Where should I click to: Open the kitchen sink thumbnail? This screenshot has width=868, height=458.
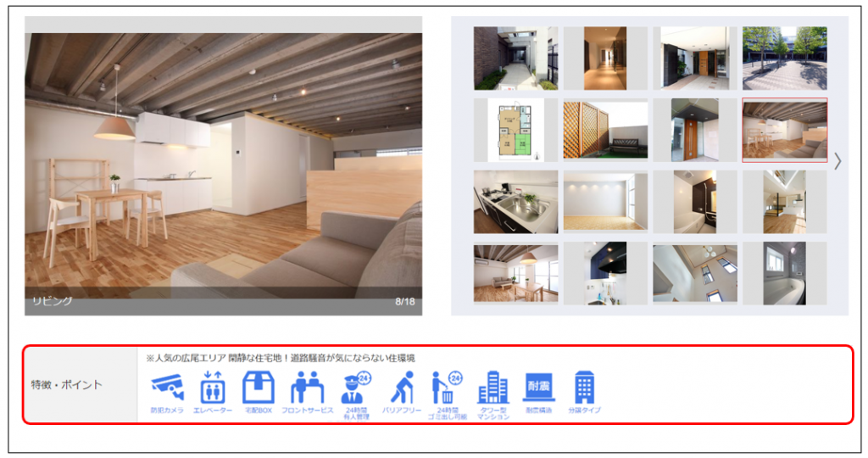(515, 202)
